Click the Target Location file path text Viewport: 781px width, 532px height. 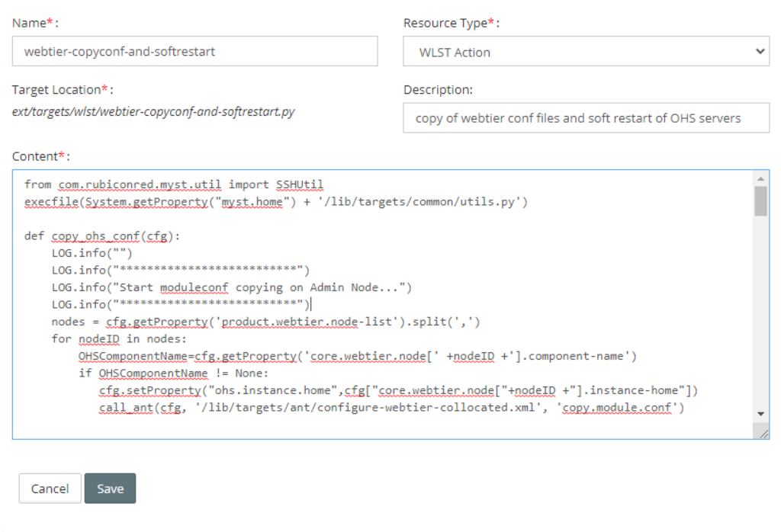[x=153, y=111]
